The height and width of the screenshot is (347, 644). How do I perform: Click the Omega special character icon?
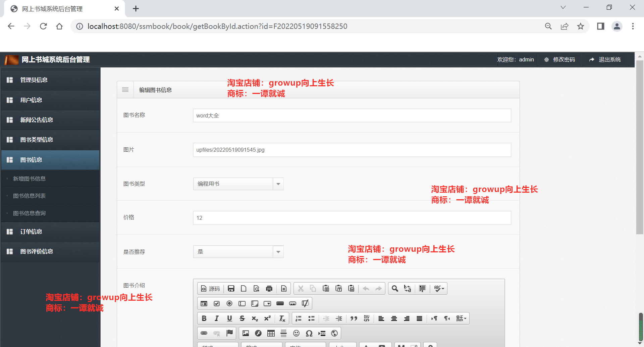309,333
